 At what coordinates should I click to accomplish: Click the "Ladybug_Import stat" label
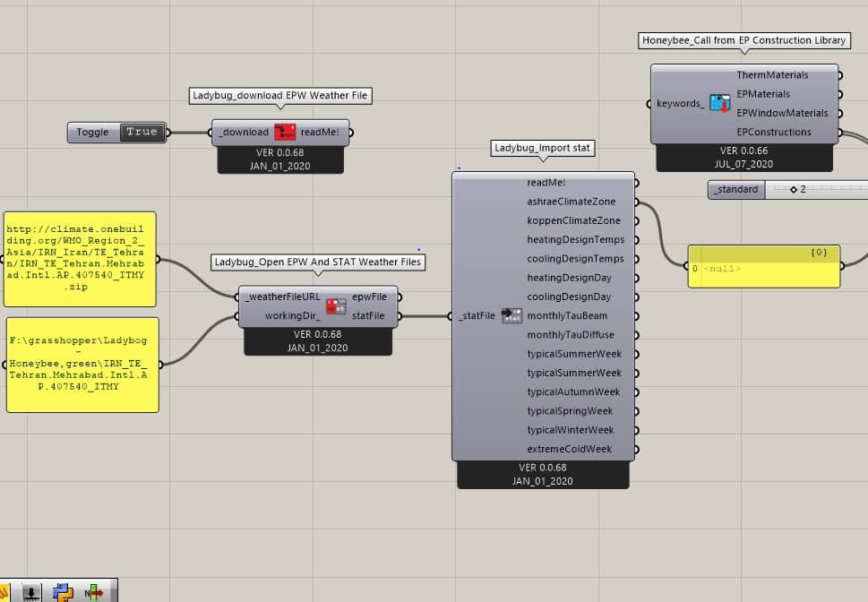[x=543, y=148]
